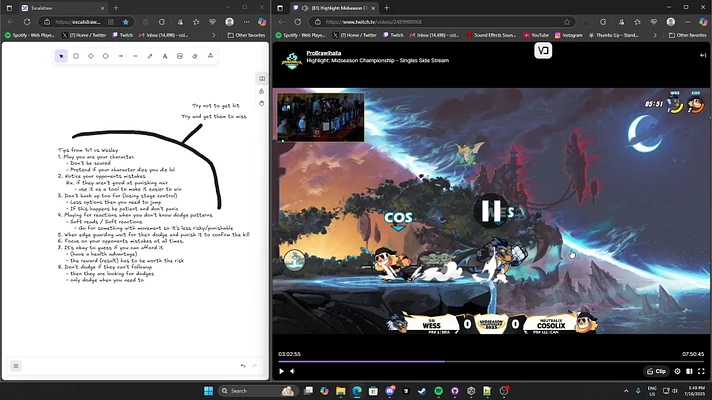Click the Excalidraw redo arrow
Image resolution: width=712 pixels, height=400 pixels.
click(255, 366)
